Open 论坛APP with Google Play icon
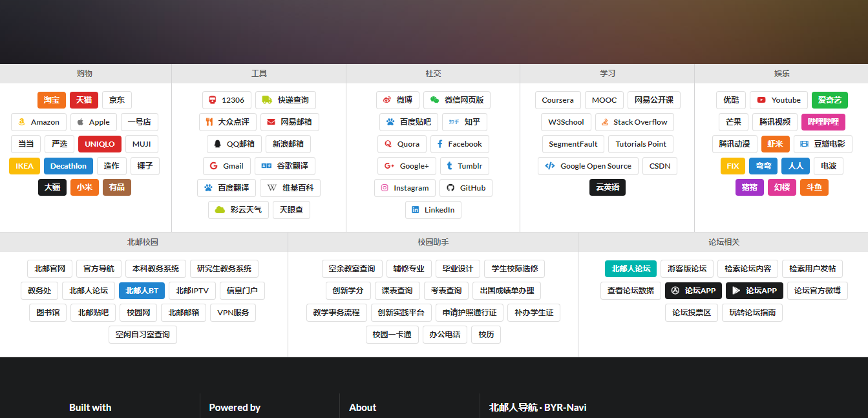The image size is (868, 418). click(x=754, y=291)
